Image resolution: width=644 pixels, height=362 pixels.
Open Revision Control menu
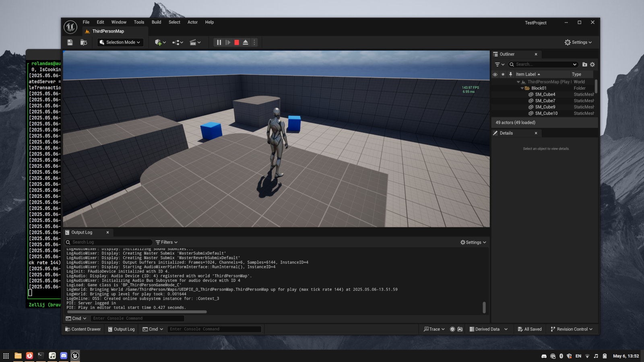tap(572, 329)
